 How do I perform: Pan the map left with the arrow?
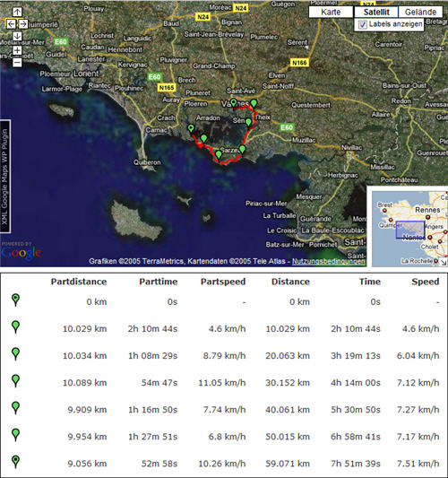point(11,24)
